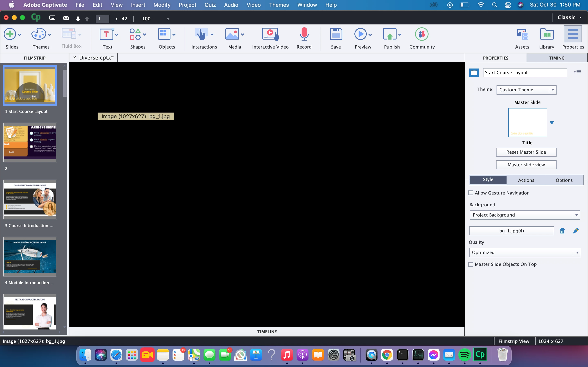
Task: Click the Save floppy disk icon
Action: [x=336, y=34]
